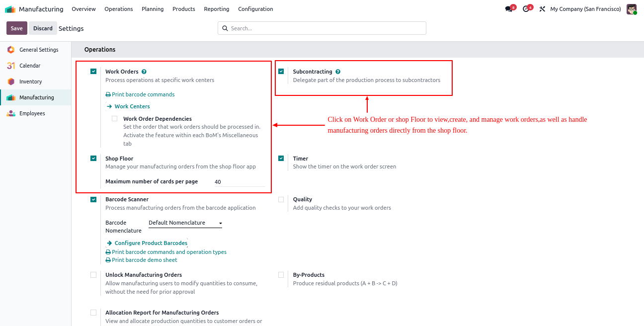This screenshot has width=644, height=326.
Task: Click the Subcontracting help icon
Action: coord(338,72)
